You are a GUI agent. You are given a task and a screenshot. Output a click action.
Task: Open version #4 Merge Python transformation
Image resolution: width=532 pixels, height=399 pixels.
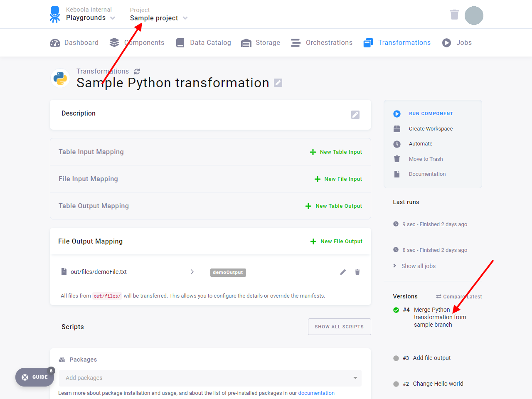440,317
